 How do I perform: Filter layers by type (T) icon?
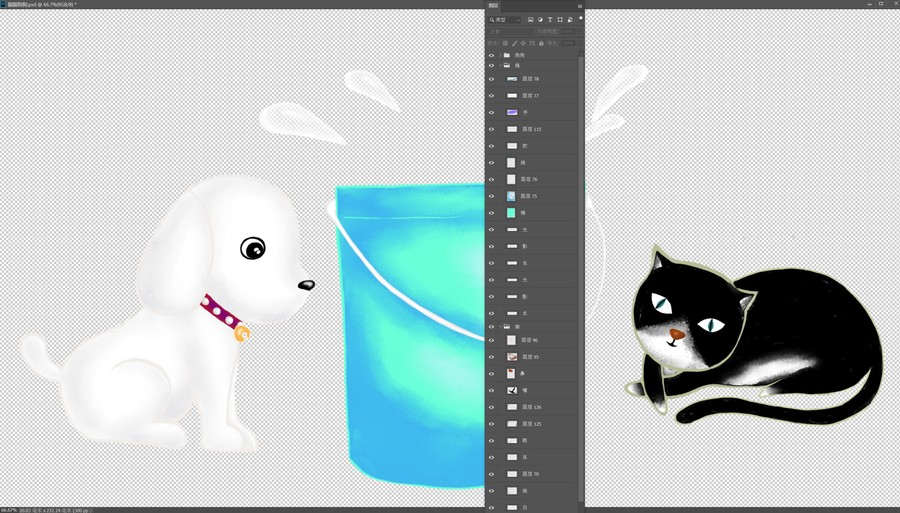pos(550,20)
